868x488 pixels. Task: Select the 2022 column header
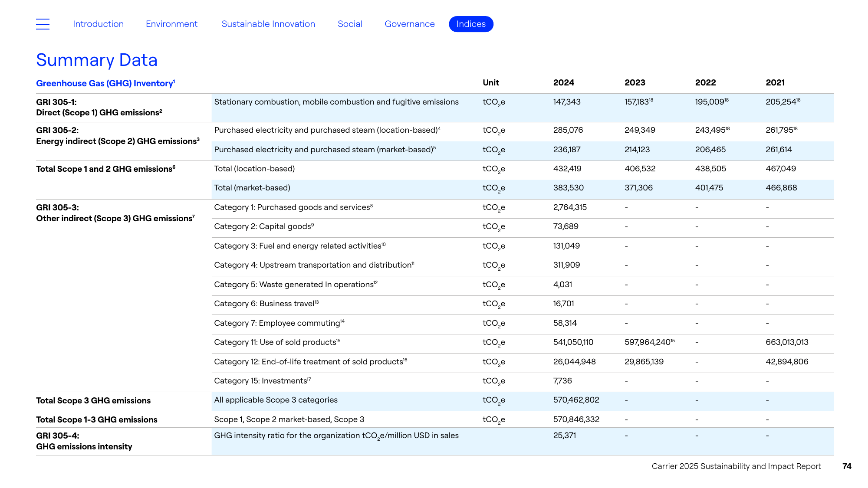[705, 83]
